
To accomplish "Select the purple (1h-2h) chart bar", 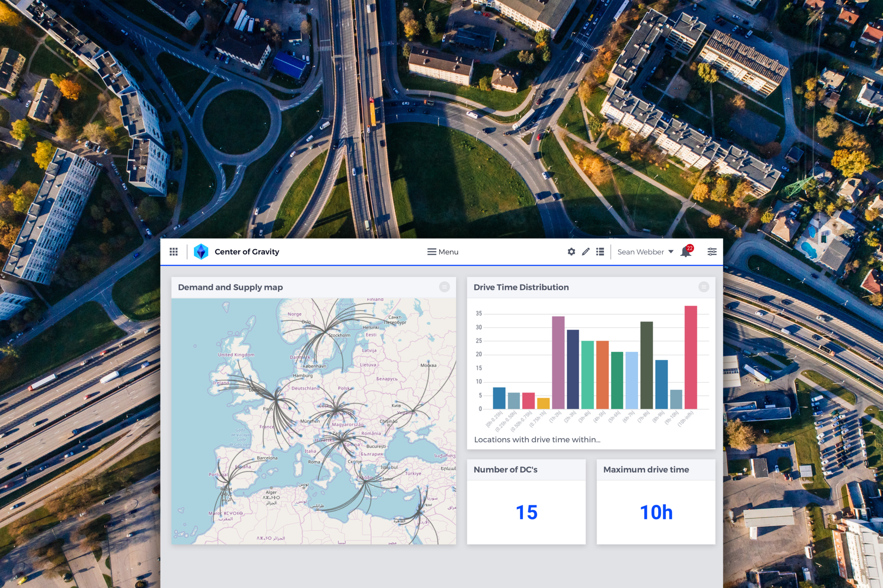I will (x=558, y=362).
